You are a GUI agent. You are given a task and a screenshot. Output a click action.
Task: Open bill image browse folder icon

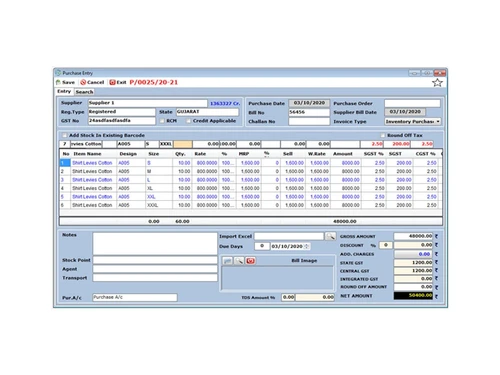tap(228, 261)
